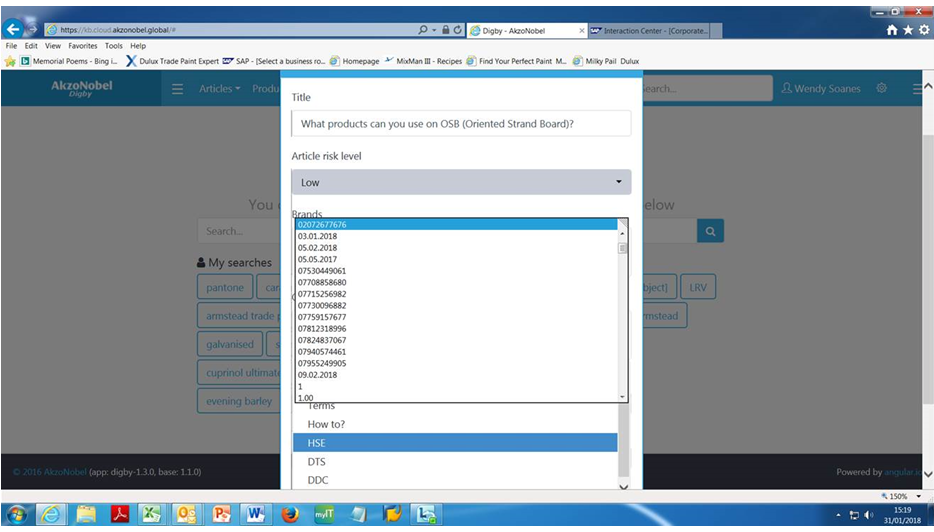Click the brands list scroll up arrow
The height and width of the screenshot is (532, 934).
(x=622, y=234)
